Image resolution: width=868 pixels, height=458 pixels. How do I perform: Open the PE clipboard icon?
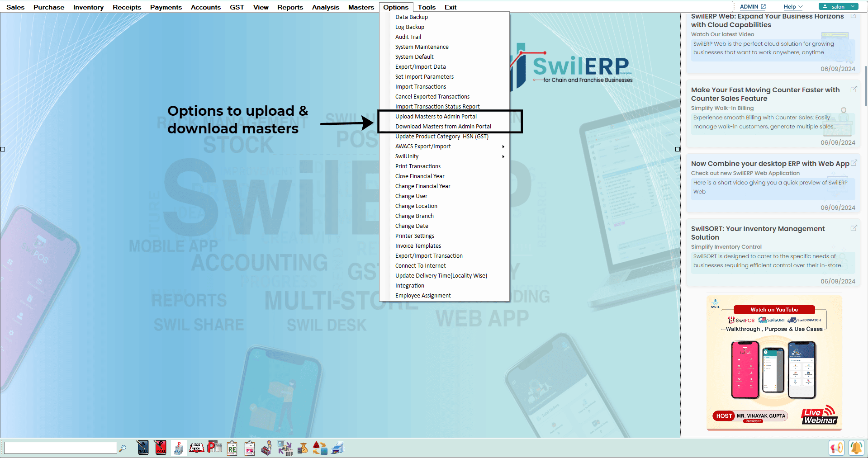coord(250,448)
